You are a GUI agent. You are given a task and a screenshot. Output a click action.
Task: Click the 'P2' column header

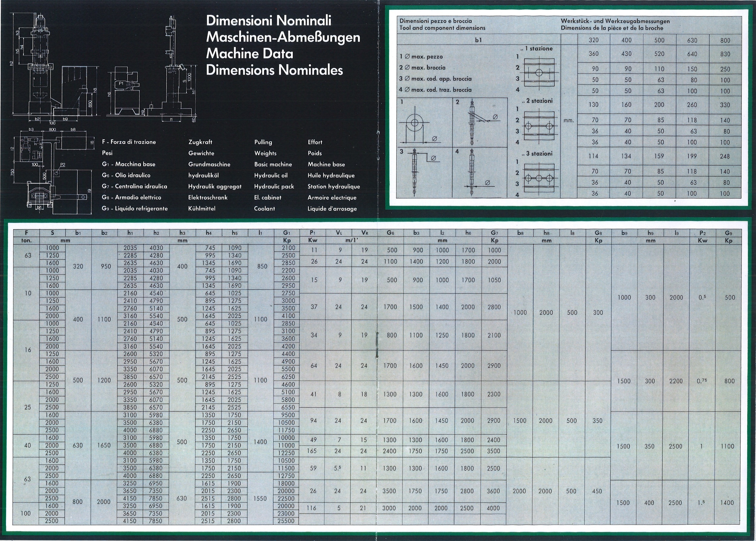[x=702, y=233]
